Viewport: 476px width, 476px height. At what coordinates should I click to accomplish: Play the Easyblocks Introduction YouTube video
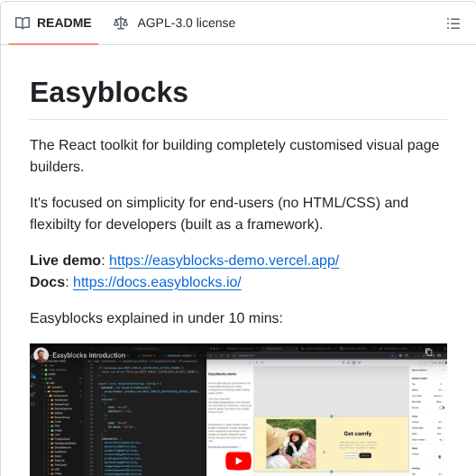click(238, 461)
